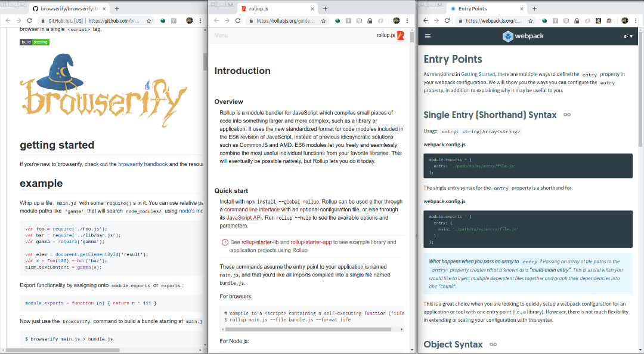644x354 pixels.
Task: Go back in the browserify GitHub window
Action: 8,20
